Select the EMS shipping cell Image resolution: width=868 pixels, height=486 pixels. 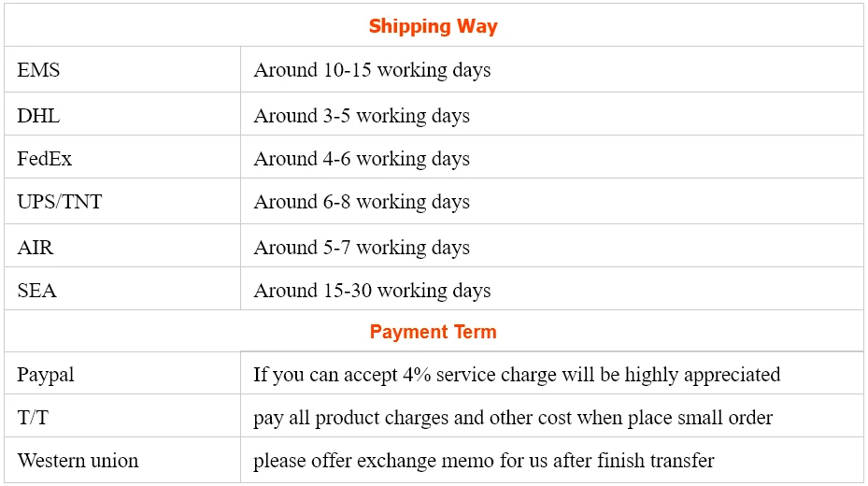39,70
